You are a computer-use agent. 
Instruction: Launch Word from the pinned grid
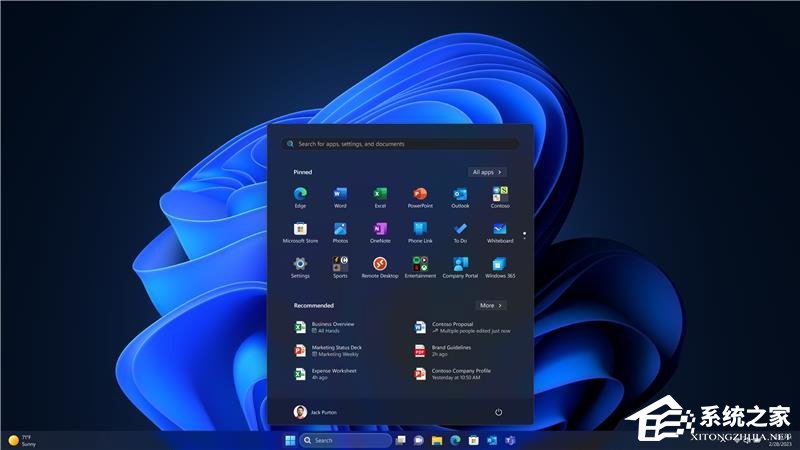340,197
